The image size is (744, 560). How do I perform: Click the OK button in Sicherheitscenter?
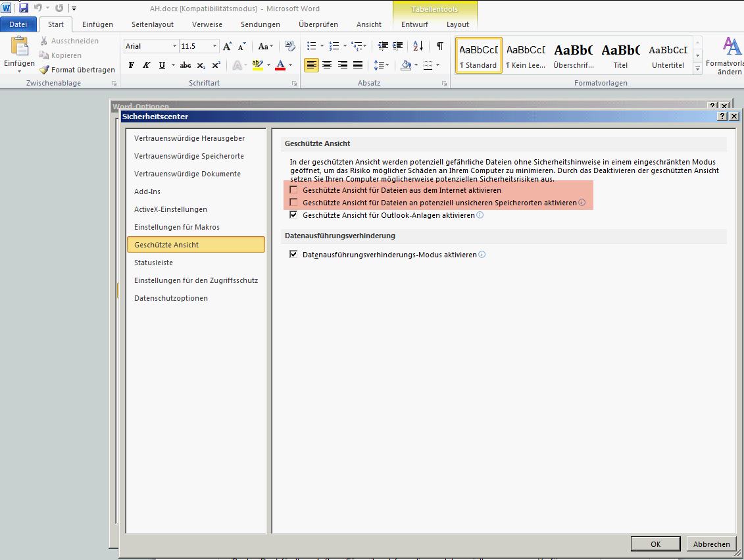click(655, 544)
